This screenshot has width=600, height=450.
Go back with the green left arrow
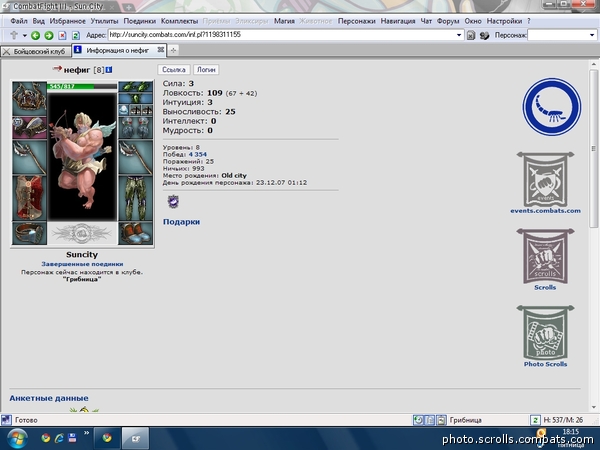35,36
